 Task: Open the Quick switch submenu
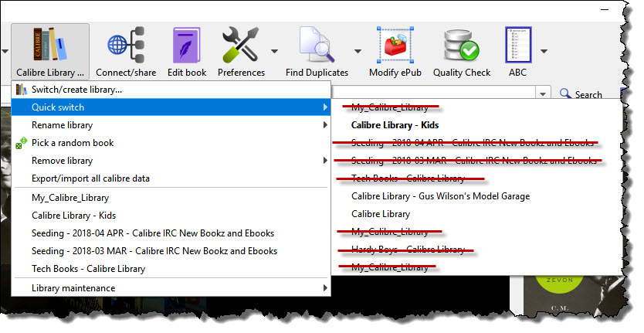(x=171, y=107)
